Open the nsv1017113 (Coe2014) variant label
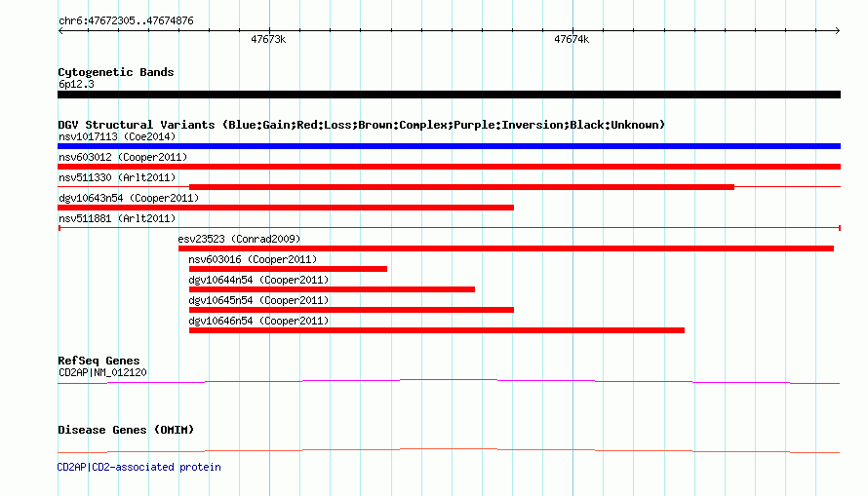868x496 pixels. coord(117,136)
